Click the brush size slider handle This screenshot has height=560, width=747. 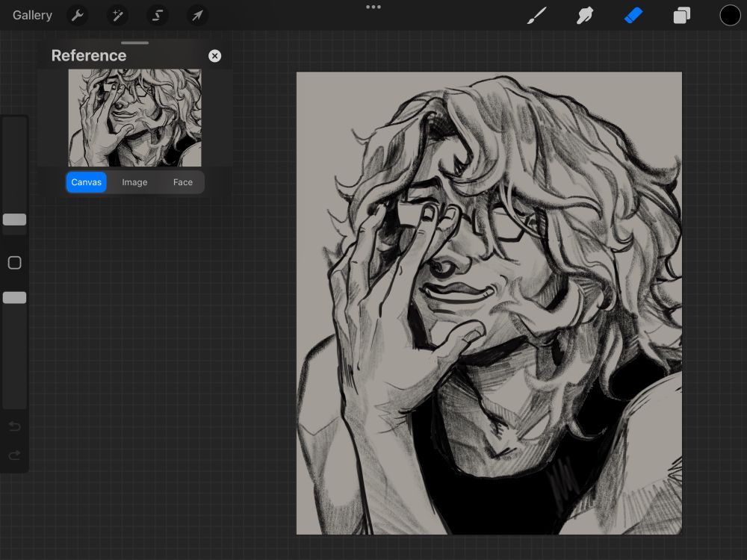[14, 220]
